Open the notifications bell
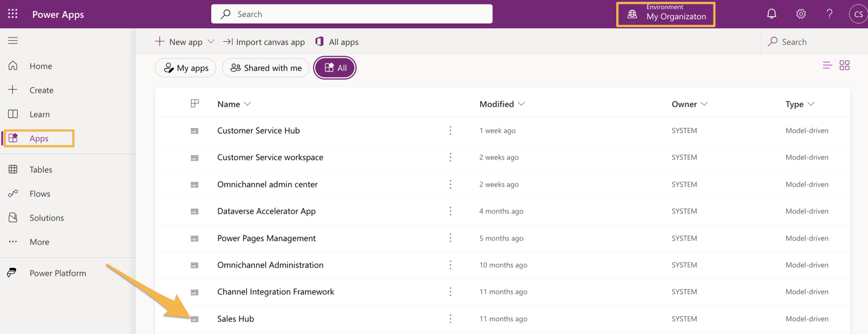Image resolution: width=868 pixels, height=334 pixels. pyautogui.click(x=771, y=14)
